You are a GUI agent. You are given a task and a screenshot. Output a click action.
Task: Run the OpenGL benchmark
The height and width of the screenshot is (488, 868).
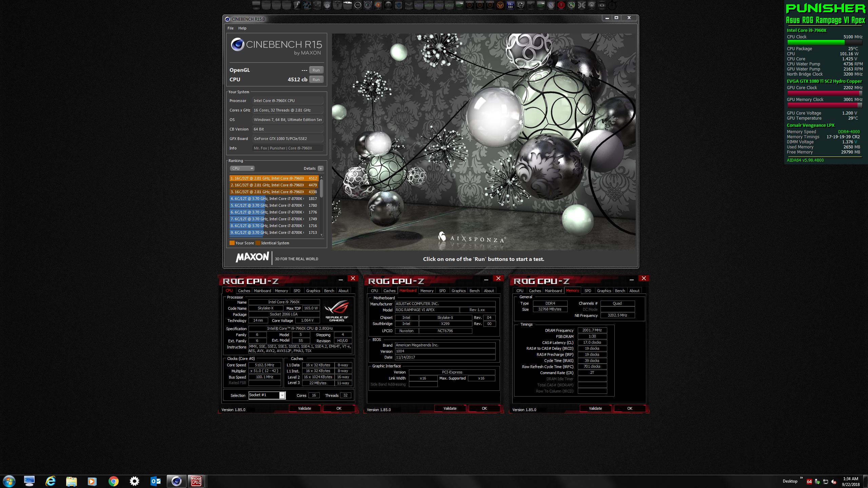click(316, 70)
